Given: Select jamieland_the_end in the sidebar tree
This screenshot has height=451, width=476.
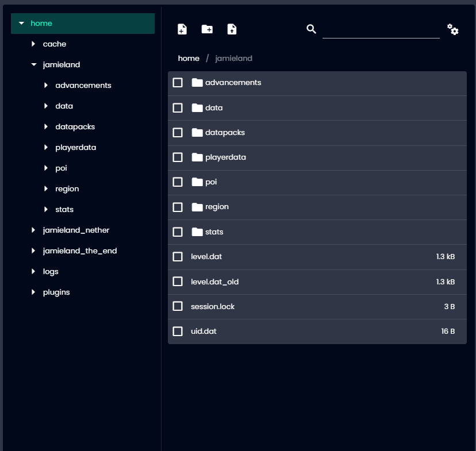Looking at the screenshot, I should pos(80,251).
